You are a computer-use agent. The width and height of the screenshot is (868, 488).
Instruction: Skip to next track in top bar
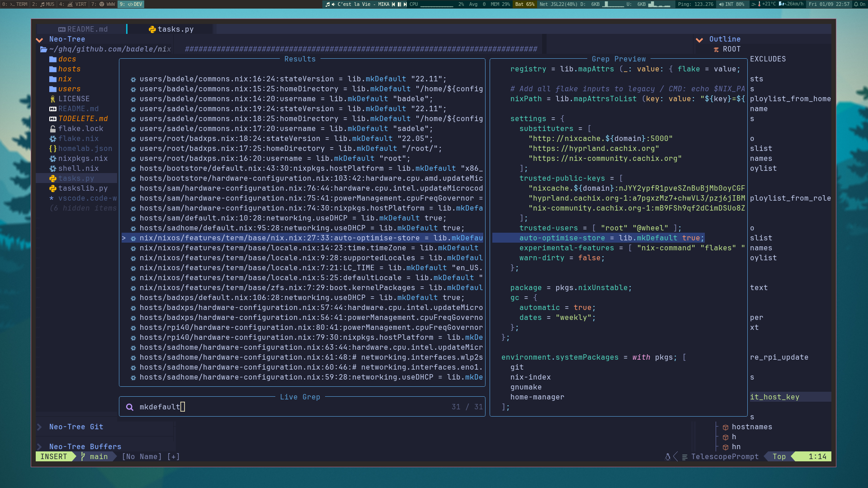405,4
